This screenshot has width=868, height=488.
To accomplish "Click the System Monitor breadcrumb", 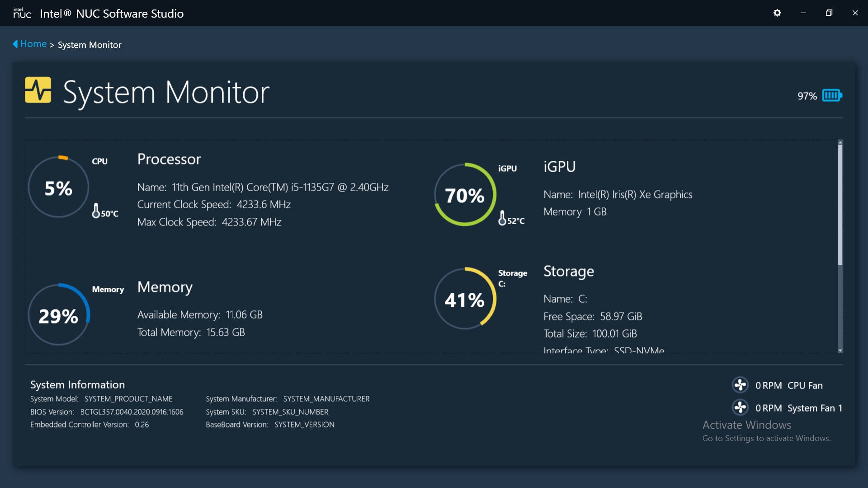I will [x=90, y=45].
